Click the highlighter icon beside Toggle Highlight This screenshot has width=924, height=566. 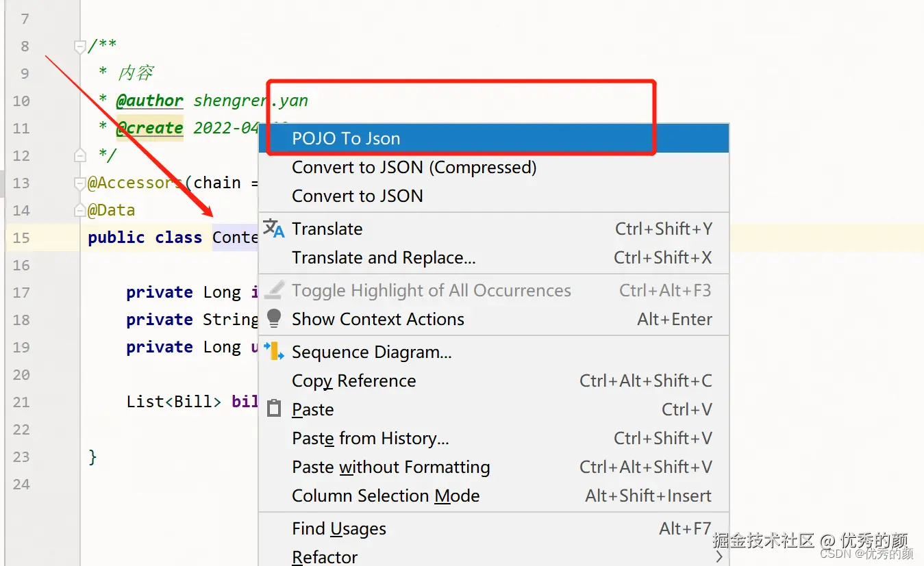(x=274, y=291)
